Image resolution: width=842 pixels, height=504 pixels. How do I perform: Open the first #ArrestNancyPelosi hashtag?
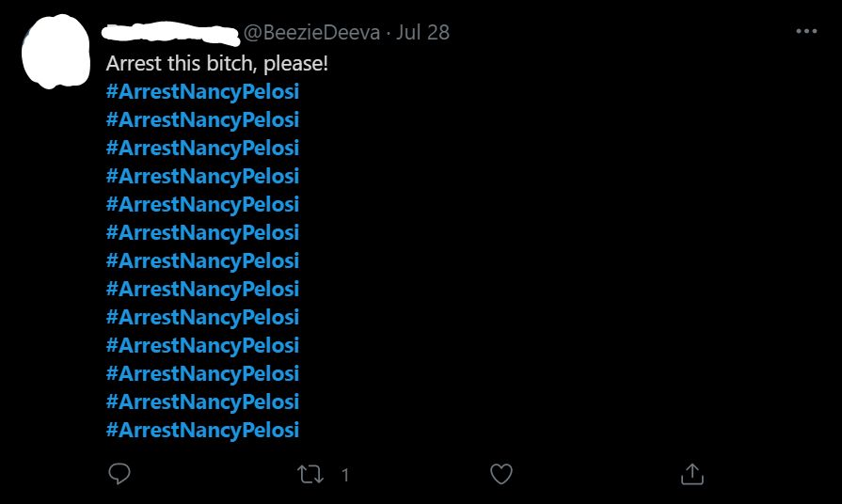[202, 92]
